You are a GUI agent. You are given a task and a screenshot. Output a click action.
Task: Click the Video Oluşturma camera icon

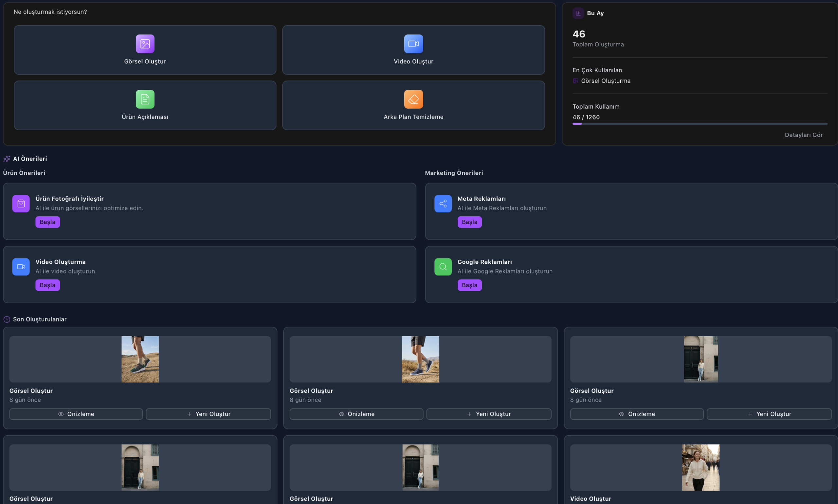pyautogui.click(x=21, y=267)
